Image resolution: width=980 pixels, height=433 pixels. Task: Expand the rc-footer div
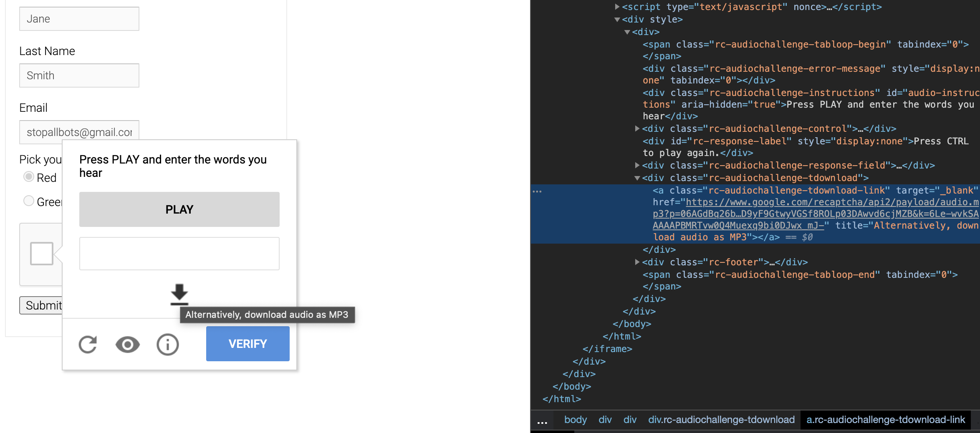637,262
